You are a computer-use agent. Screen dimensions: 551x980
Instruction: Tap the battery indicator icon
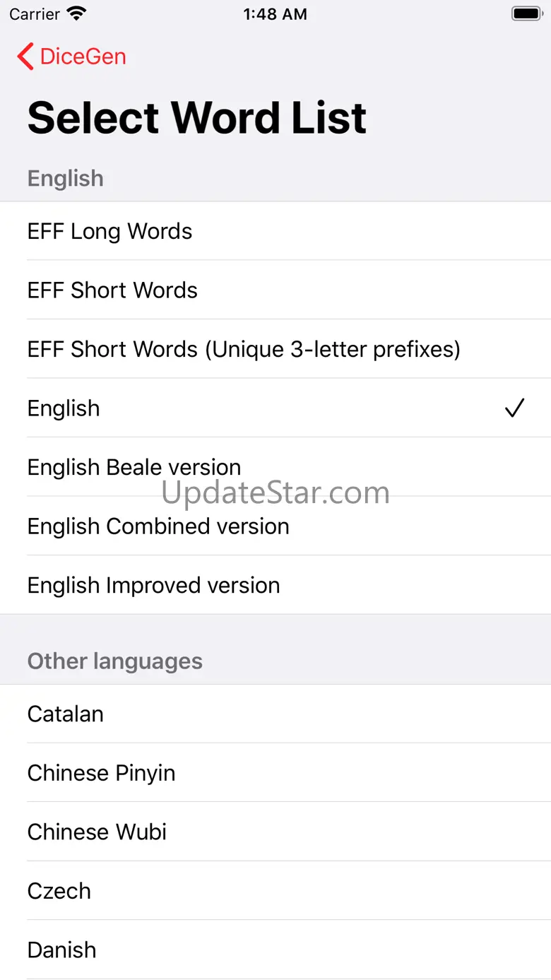(x=526, y=13)
